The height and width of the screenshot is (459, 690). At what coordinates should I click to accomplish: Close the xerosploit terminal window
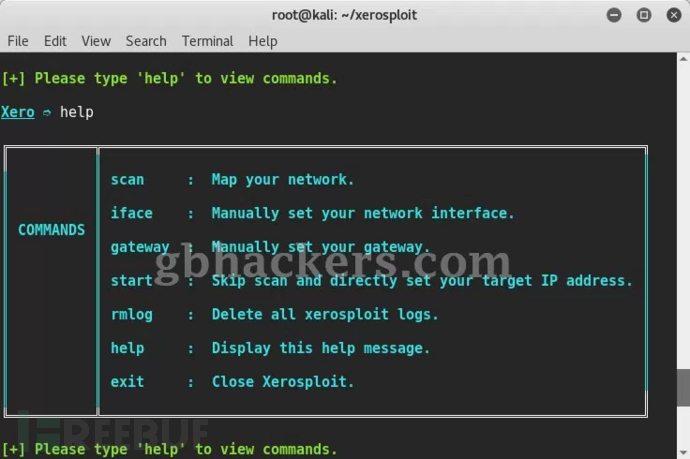coord(674,15)
